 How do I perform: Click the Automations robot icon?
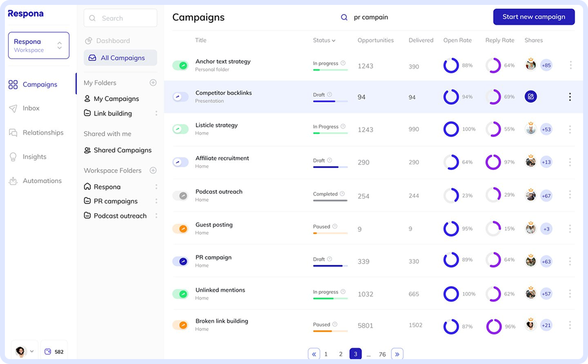(13, 181)
